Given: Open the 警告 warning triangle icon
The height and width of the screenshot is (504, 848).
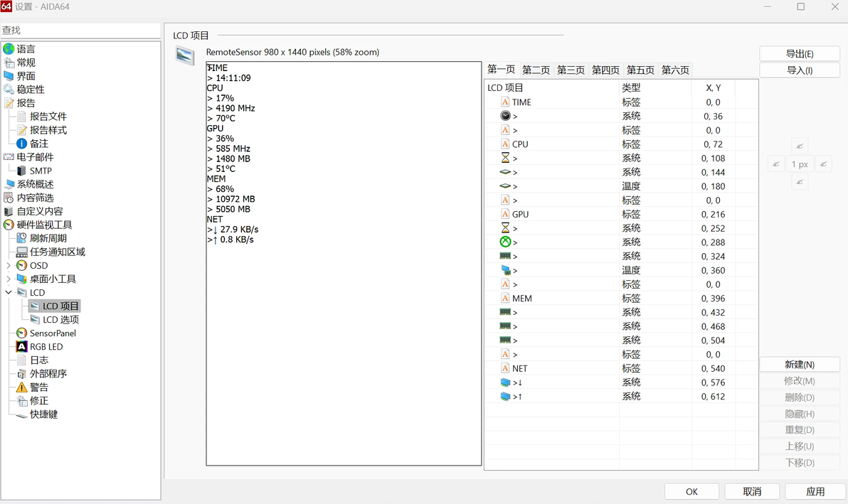Looking at the screenshot, I should click(x=21, y=387).
